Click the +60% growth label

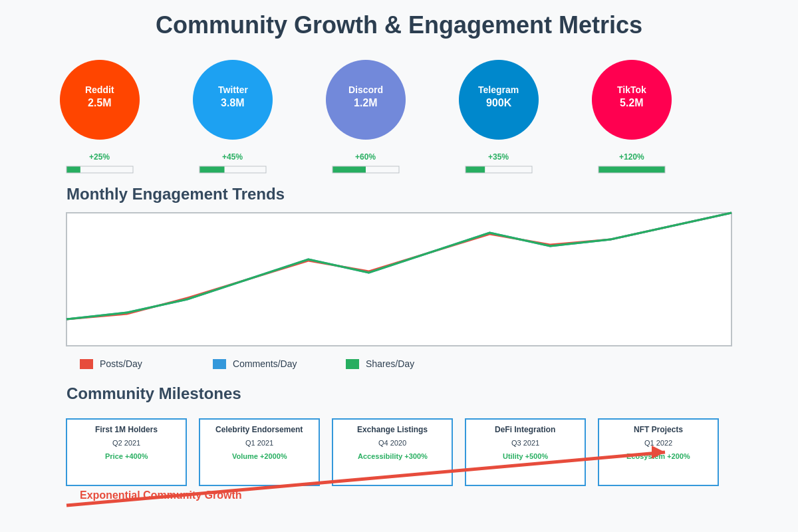click(366, 157)
